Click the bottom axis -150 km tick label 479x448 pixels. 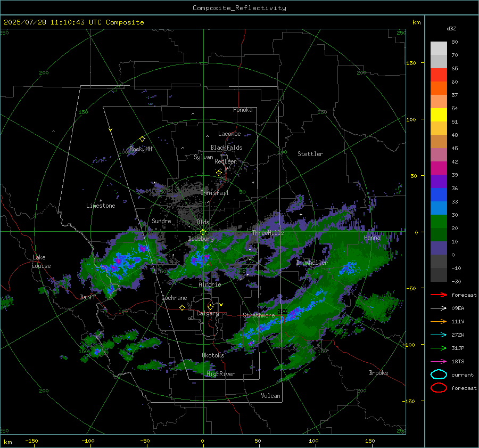click(x=31, y=441)
